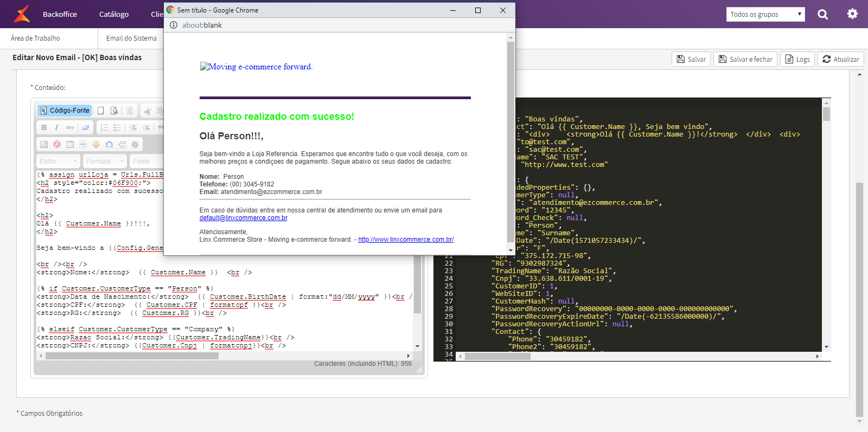868x432 pixels.
Task: Toggle Código-Fonte source view in editor
Action: [x=64, y=111]
